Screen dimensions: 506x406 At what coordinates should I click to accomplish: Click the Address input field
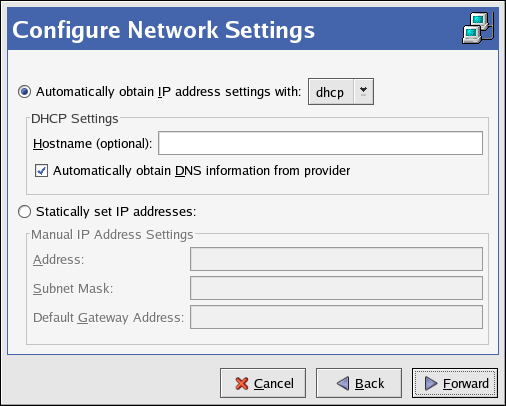point(336,259)
